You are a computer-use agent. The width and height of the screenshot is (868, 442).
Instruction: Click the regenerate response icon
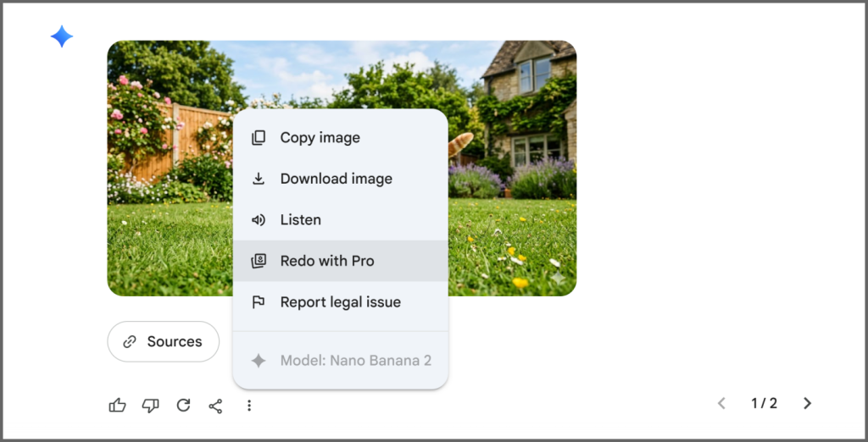(183, 406)
